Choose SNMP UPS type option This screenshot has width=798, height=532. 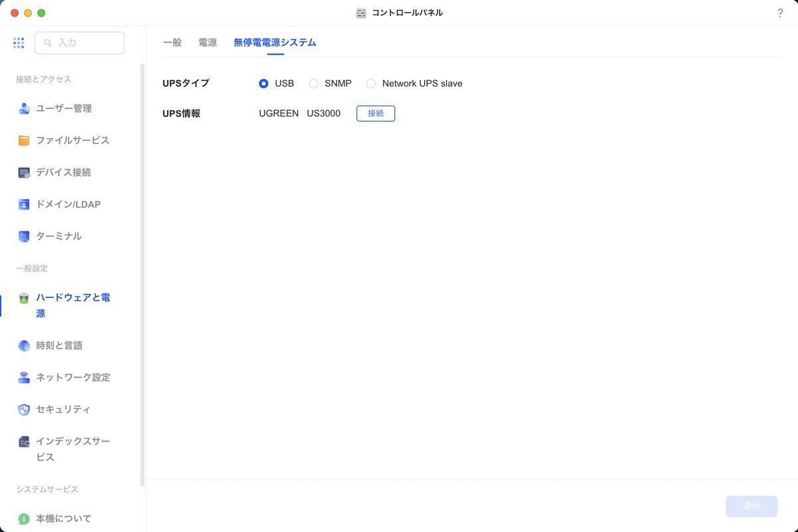click(314, 84)
